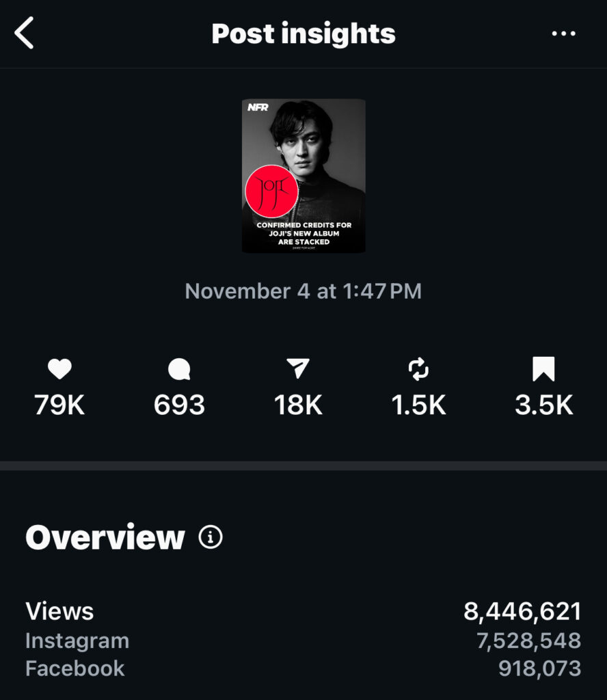Tap the November 4 post date
The height and width of the screenshot is (700, 607).
pyautogui.click(x=303, y=291)
